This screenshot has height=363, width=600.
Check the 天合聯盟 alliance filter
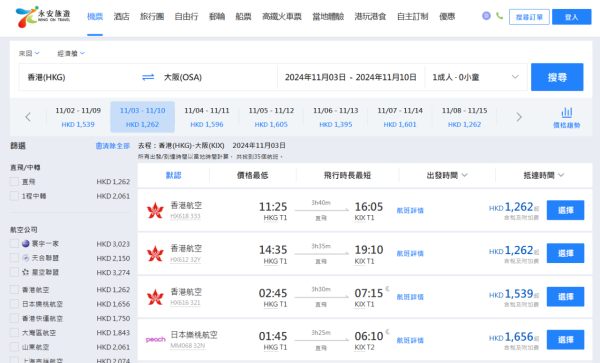click(x=14, y=258)
